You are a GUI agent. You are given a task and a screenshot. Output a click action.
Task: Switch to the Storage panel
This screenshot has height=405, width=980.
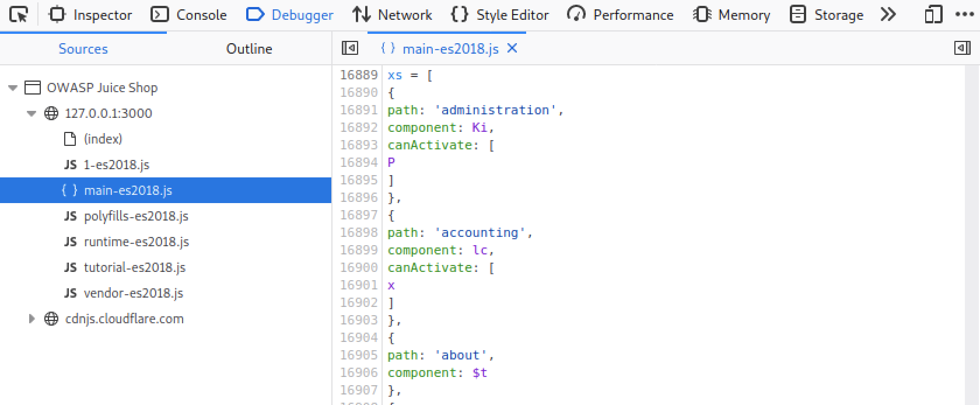pyautogui.click(x=826, y=15)
